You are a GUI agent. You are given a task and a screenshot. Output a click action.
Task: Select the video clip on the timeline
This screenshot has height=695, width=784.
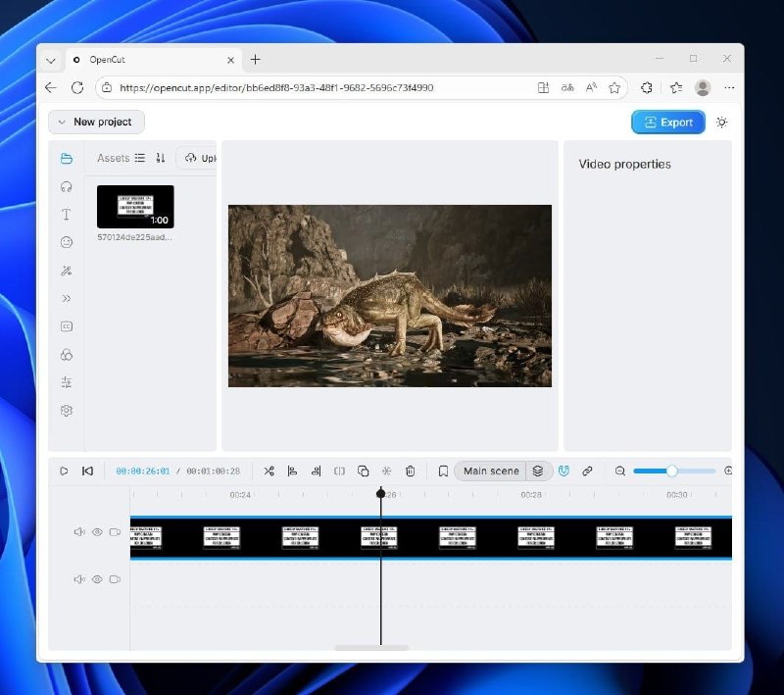pos(431,538)
